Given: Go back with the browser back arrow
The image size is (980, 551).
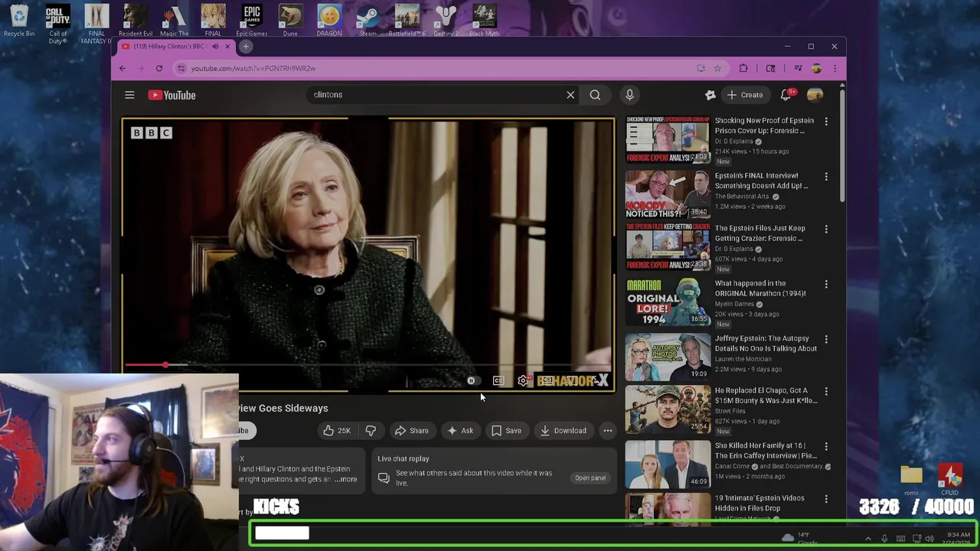Looking at the screenshot, I should click(122, 68).
